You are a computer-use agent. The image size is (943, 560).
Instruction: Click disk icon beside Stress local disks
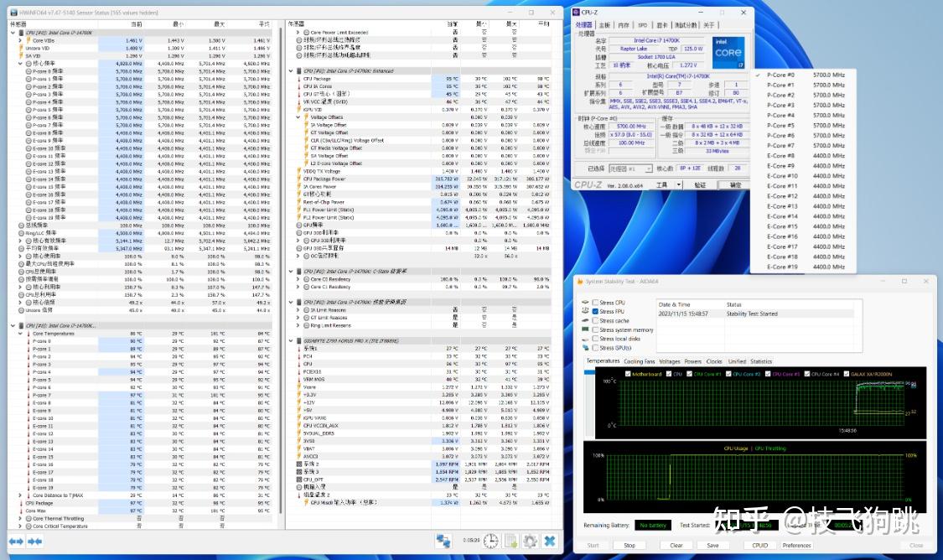(585, 338)
